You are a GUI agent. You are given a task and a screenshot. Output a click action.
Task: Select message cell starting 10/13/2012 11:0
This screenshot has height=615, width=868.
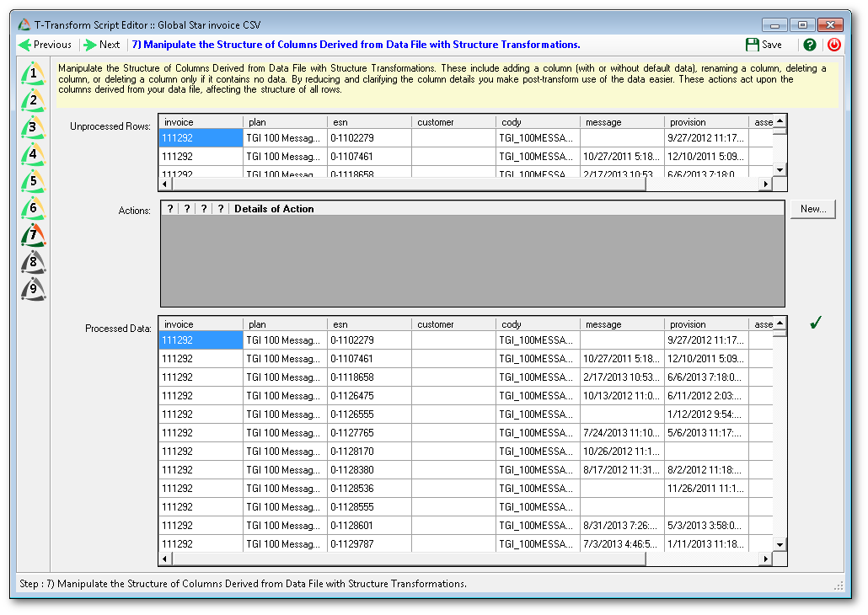622,396
